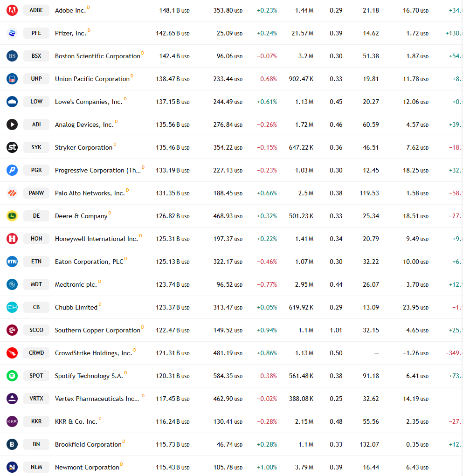Open the SPOT ticker symbol
Image resolution: width=463 pixels, height=476 pixels.
36,376
